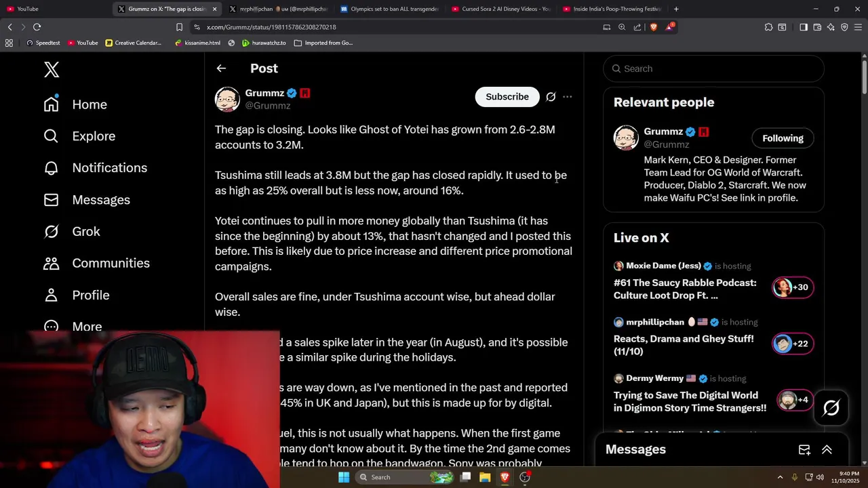Switch to the YouTube browser tab

coord(56,9)
